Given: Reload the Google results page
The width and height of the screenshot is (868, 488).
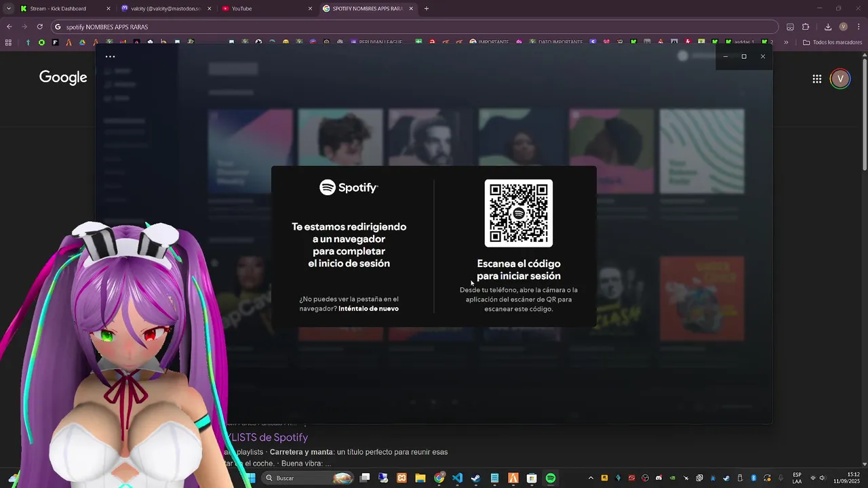Looking at the screenshot, I should tap(40, 27).
